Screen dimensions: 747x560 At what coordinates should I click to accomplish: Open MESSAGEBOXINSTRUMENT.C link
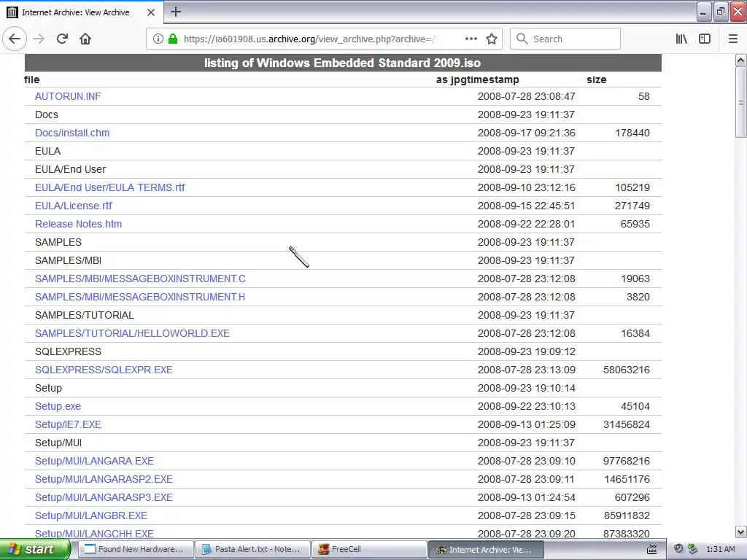coord(141,279)
